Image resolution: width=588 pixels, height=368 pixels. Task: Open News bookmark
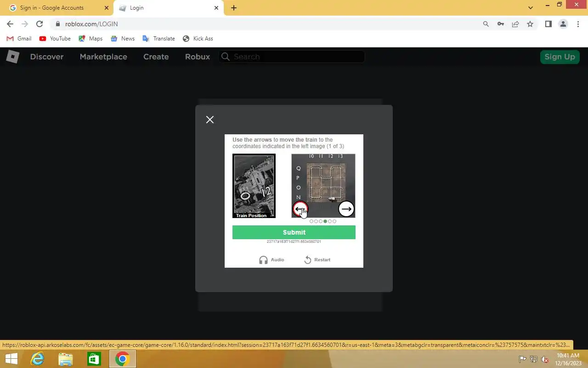123,39
